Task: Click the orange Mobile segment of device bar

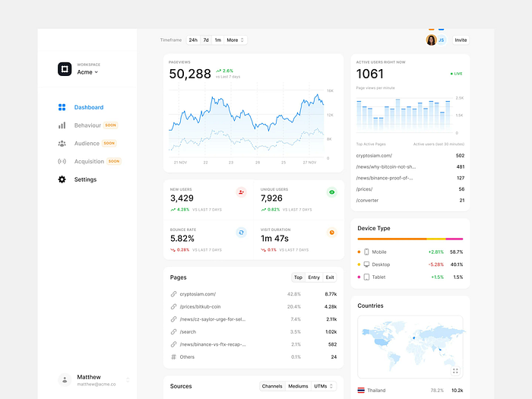Action: coord(392,239)
